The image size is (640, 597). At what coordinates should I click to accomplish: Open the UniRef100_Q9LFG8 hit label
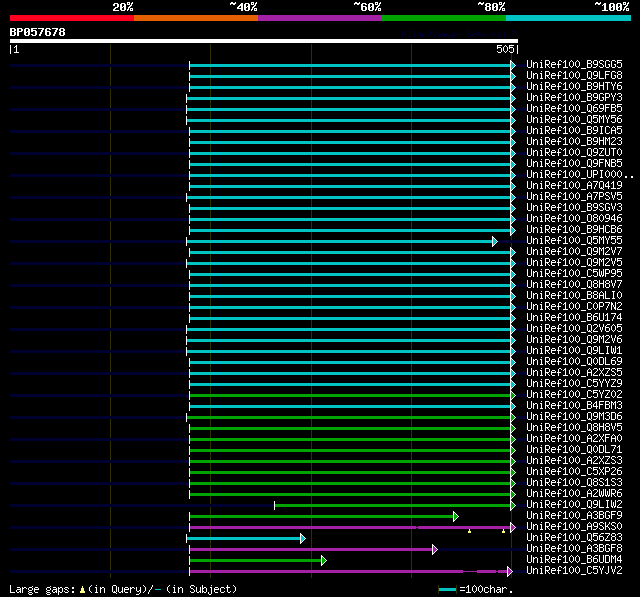(x=574, y=75)
